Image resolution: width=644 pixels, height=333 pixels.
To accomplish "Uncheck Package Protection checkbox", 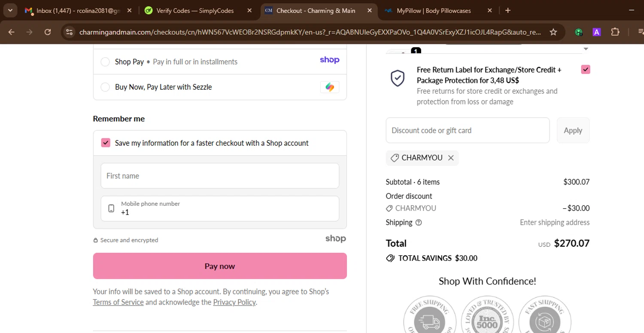I will [585, 69].
